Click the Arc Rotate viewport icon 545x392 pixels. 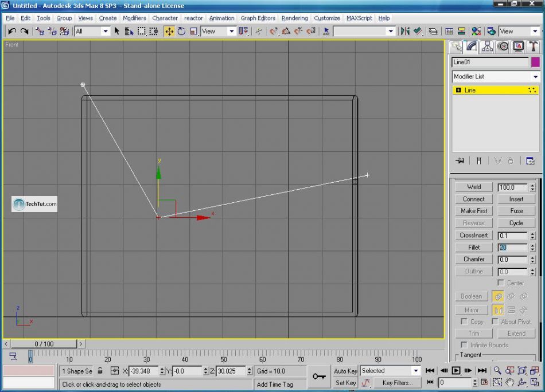point(521,382)
